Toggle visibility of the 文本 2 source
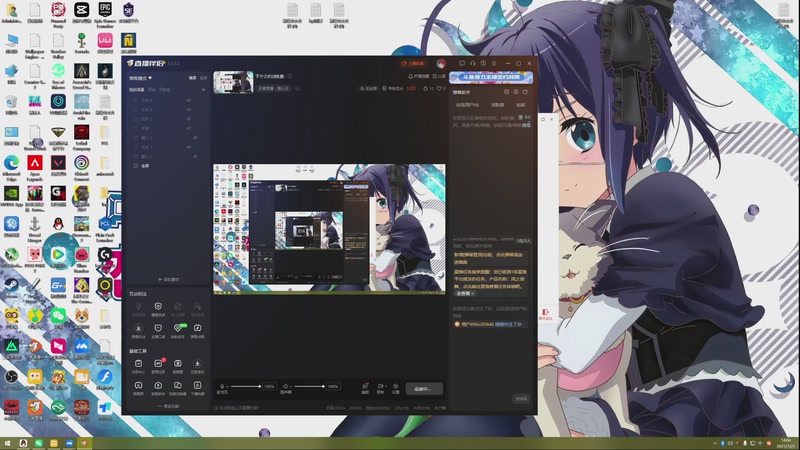800x450 pixels. pos(189,119)
